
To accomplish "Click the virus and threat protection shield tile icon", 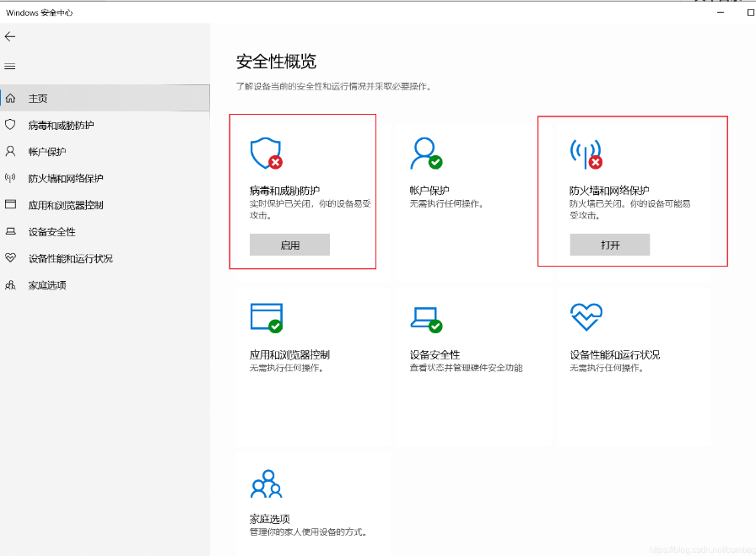I will pos(265,154).
